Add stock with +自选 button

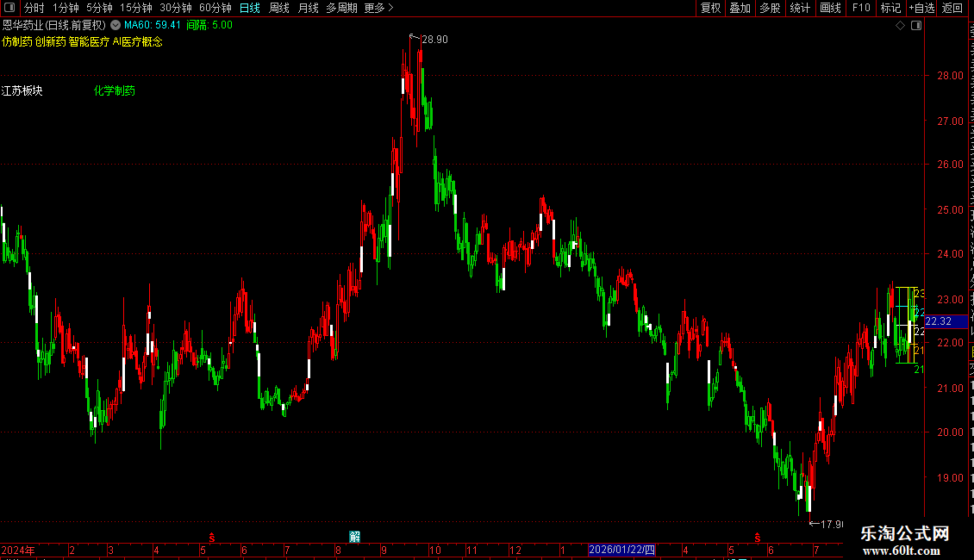(921, 8)
